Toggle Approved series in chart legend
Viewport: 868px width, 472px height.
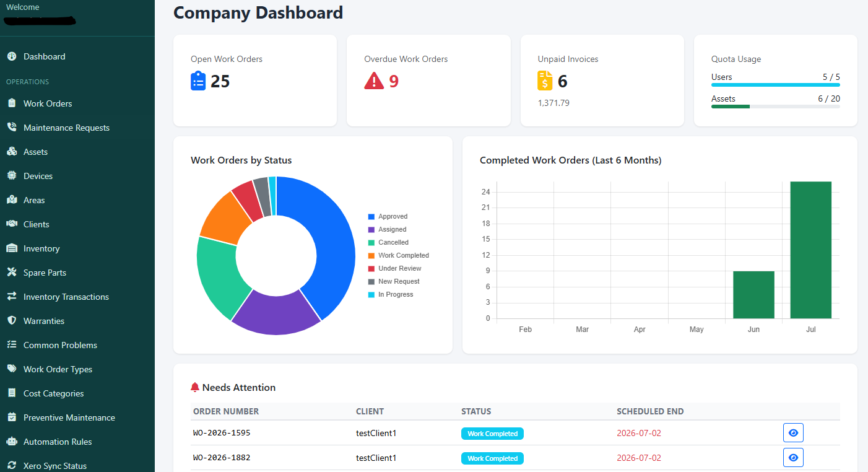[388, 216]
